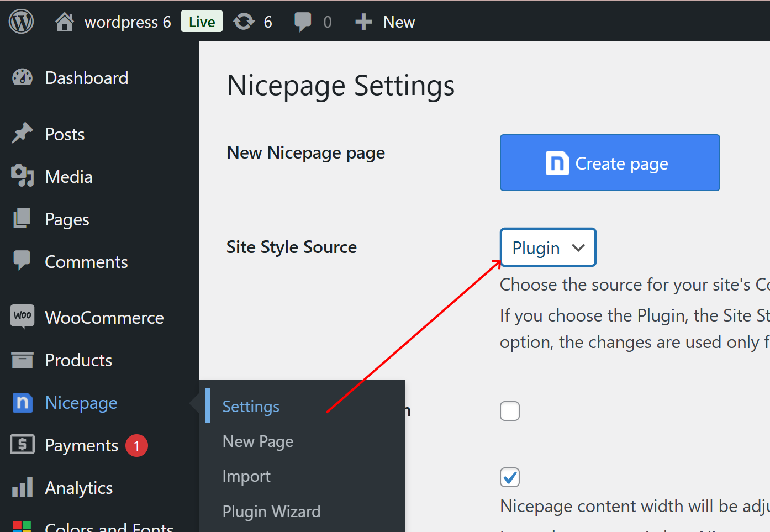Image resolution: width=770 pixels, height=532 pixels.
Task: Select Settings in Nicepage submenu
Action: pyautogui.click(x=251, y=407)
